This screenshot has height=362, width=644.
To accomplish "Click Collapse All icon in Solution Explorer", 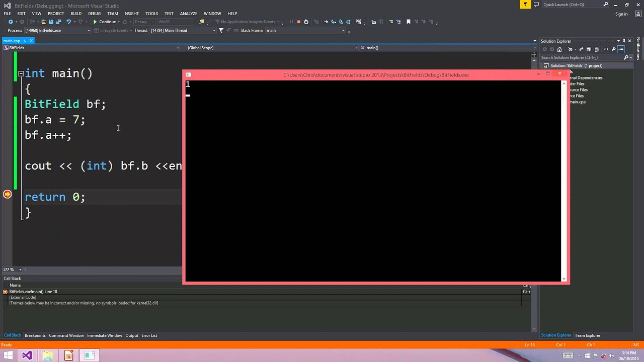I will [589, 49].
